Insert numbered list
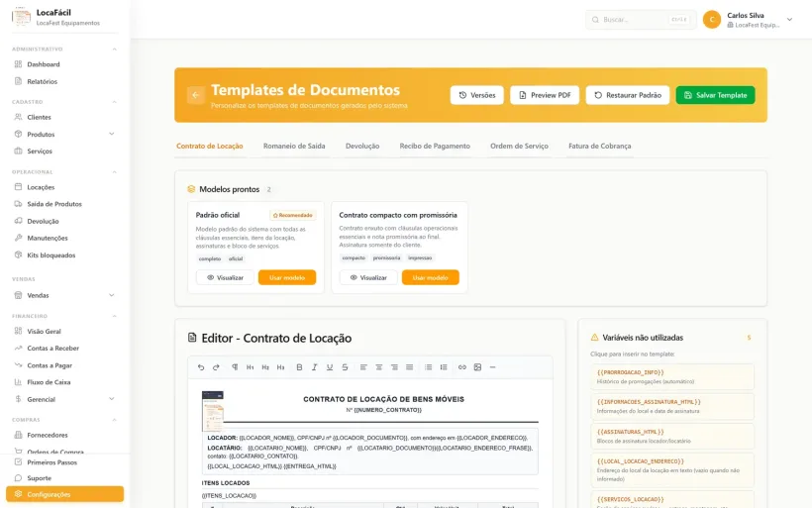 click(444, 367)
